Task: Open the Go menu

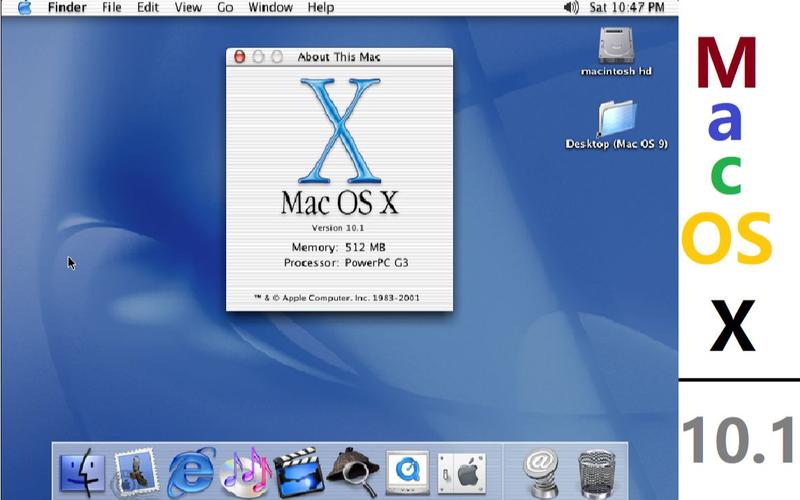Action: coord(225,8)
